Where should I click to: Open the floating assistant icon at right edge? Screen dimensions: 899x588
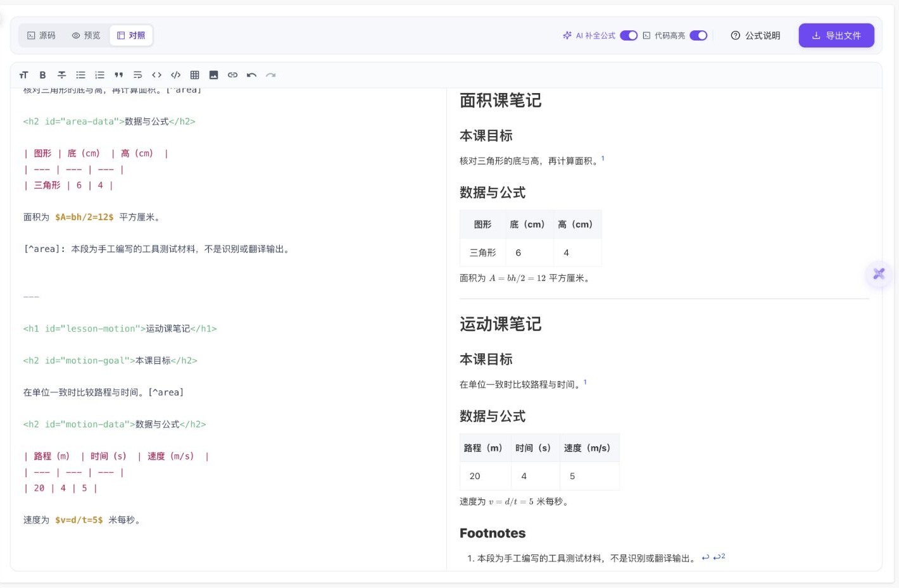[x=879, y=274]
